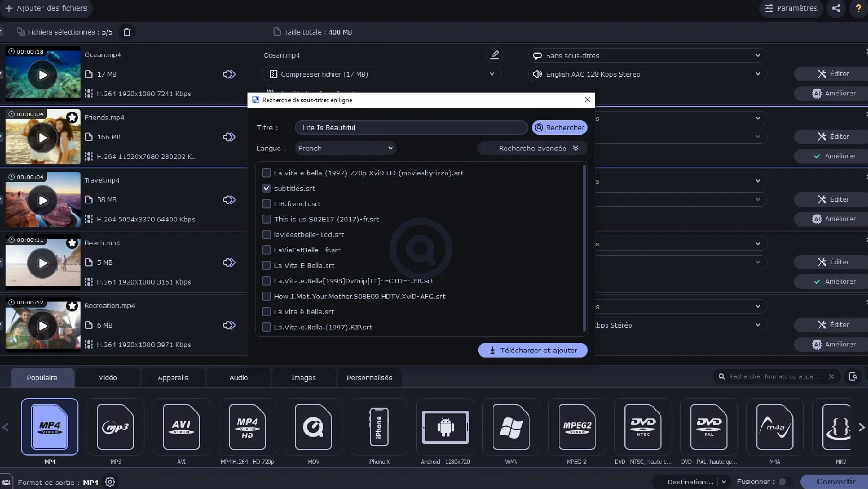Close the subtitle search dialog
868x489 pixels.
[587, 100]
